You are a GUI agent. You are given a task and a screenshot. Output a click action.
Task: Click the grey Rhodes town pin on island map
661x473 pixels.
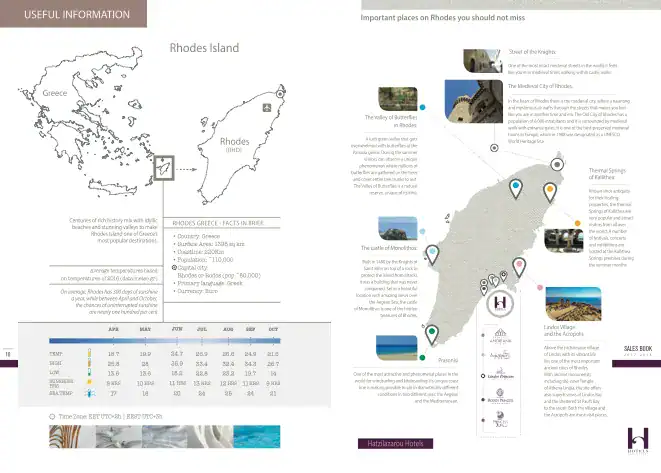click(557, 164)
